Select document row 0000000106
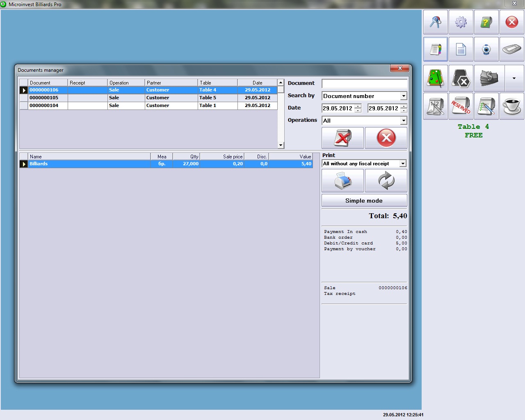Viewport: 525px width, 420px height. [x=148, y=90]
